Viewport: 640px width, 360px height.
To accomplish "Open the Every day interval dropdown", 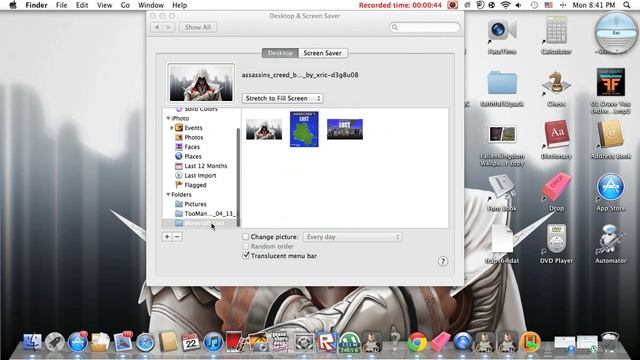I will pyautogui.click(x=353, y=237).
